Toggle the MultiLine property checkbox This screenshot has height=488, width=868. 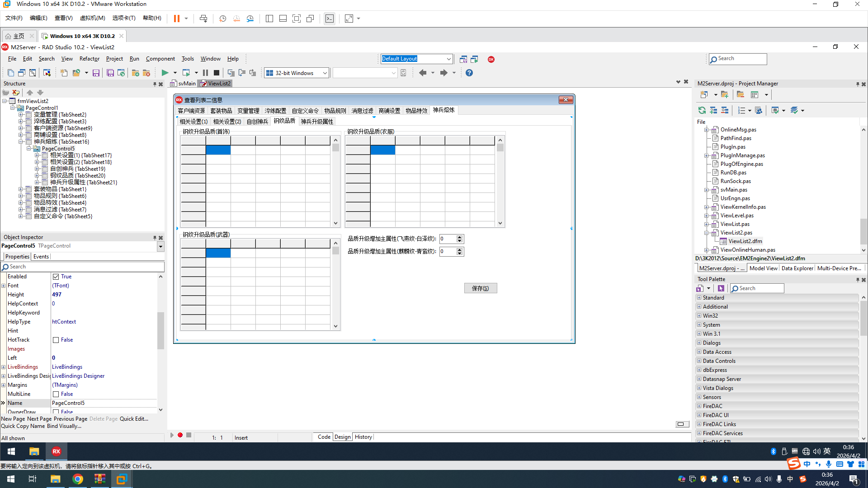56,394
